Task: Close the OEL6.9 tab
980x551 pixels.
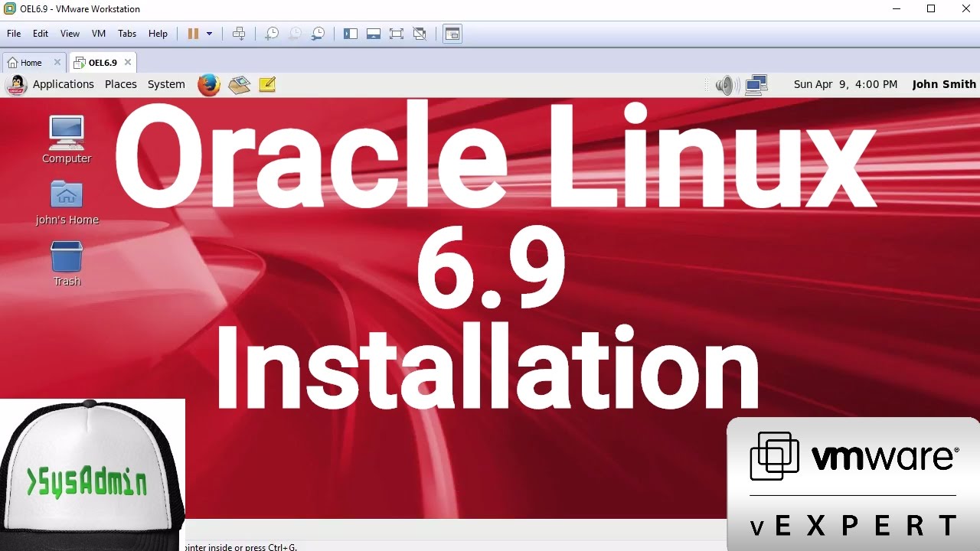Action: pyautogui.click(x=128, y=63)
